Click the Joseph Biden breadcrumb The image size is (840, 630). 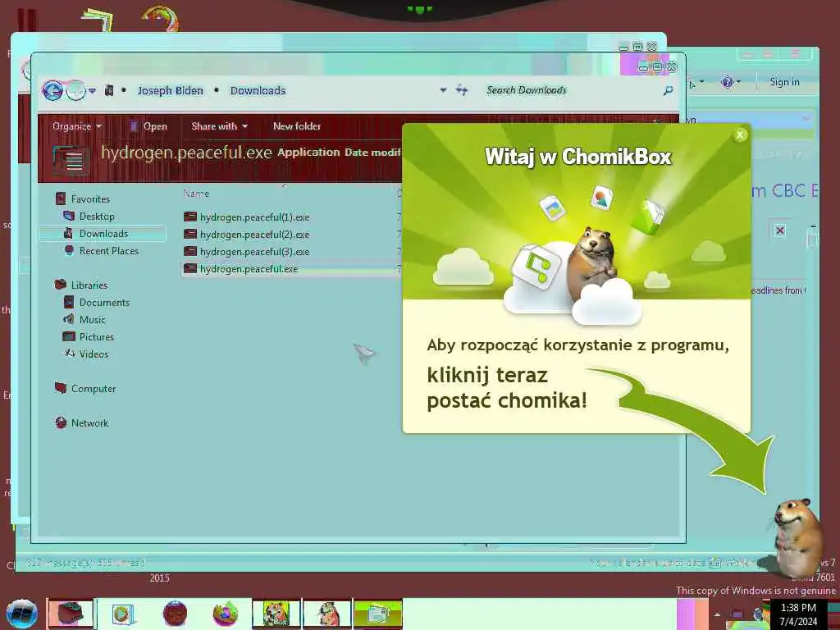[x=170, y=90]
